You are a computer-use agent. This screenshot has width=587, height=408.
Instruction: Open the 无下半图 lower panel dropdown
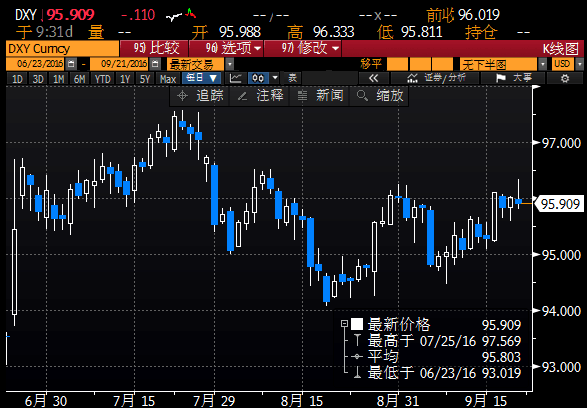point(542,64)
